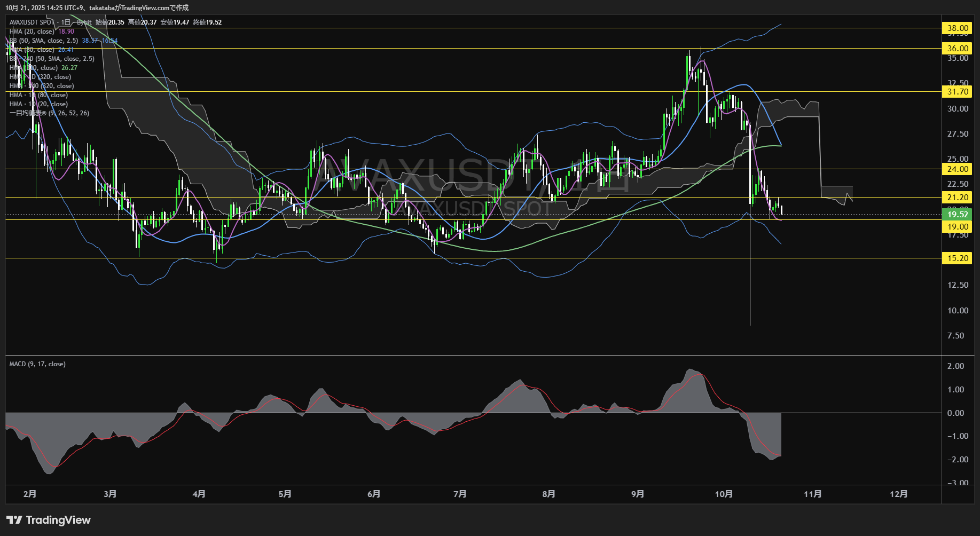Viewport: 980px width, 536px height.
Task: Click the green 19.52 current price label
Action: click(957, 215)
